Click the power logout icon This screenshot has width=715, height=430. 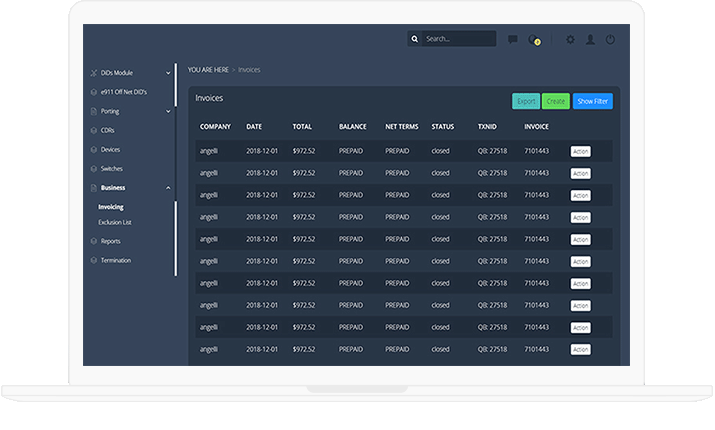pyautogui.click(x=610, y=40)
